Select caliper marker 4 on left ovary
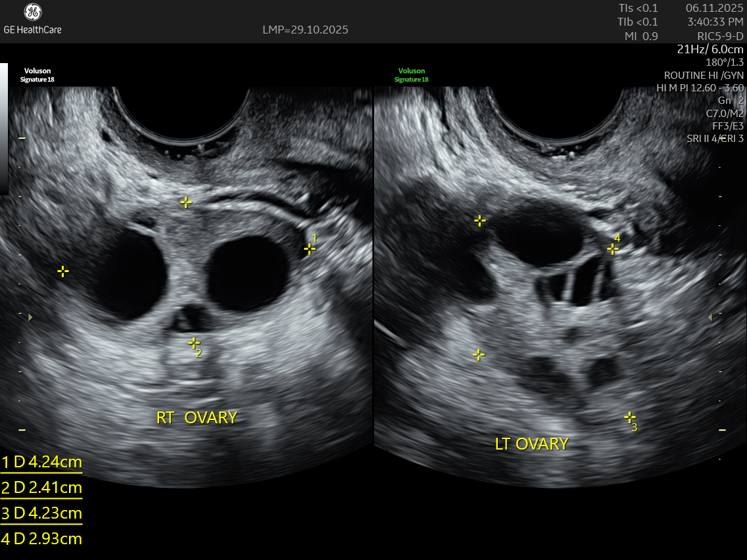This screenshot has height=560, width=747. coord(613,249)
